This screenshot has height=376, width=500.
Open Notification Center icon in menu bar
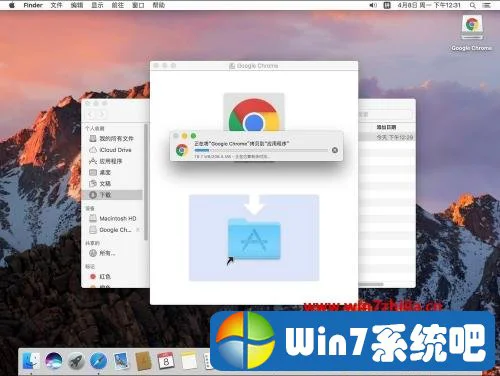[487, 5]
